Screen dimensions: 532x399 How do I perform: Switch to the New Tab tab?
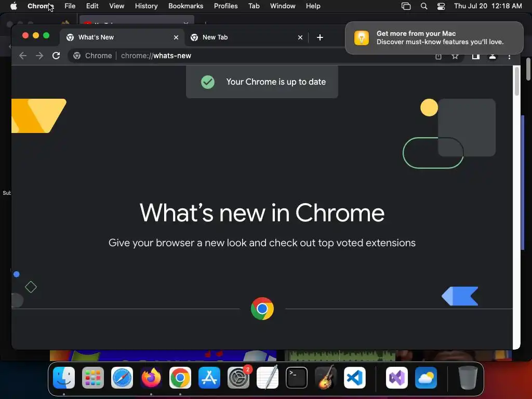(247, 37)
